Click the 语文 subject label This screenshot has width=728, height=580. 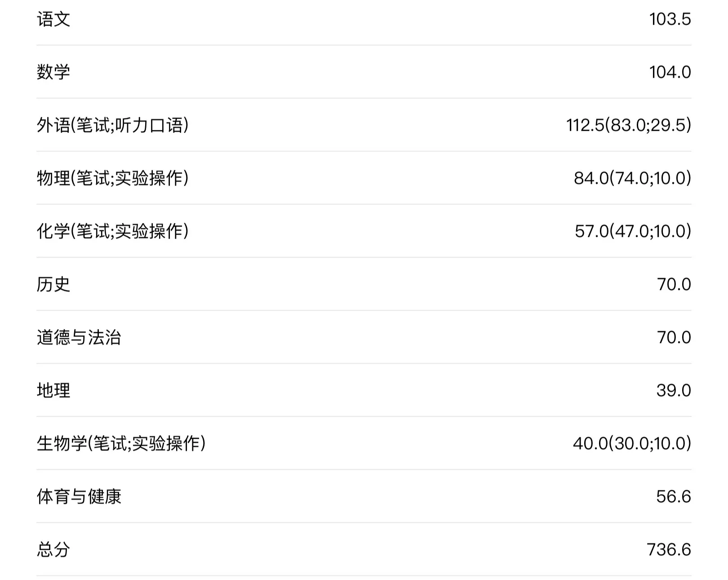click(x=53, y=19)
